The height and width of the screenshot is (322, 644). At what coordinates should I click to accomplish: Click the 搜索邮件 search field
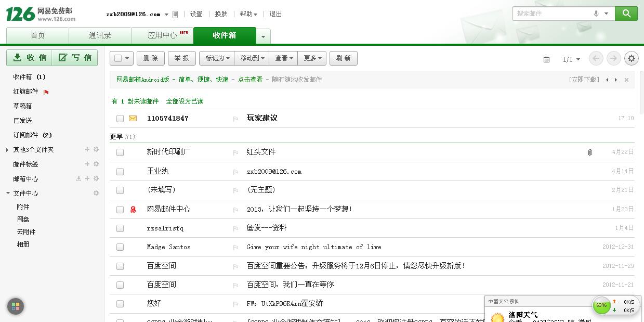point(552,14)
